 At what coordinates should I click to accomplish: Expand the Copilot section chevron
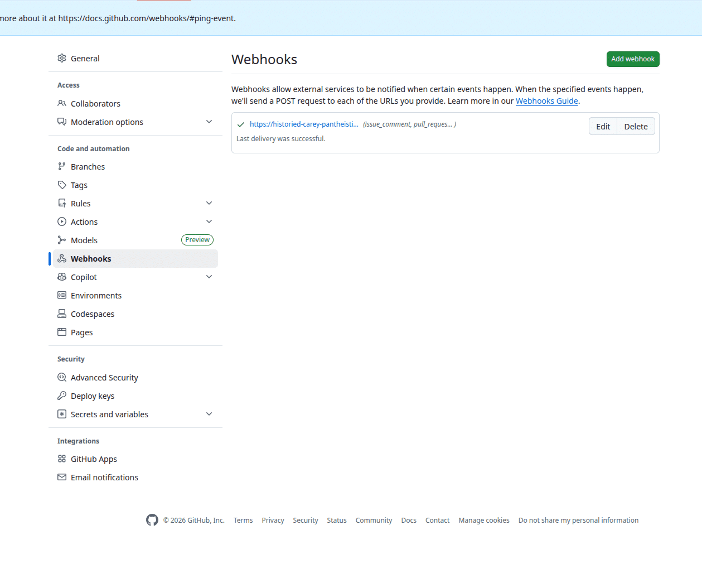(209, 277)
